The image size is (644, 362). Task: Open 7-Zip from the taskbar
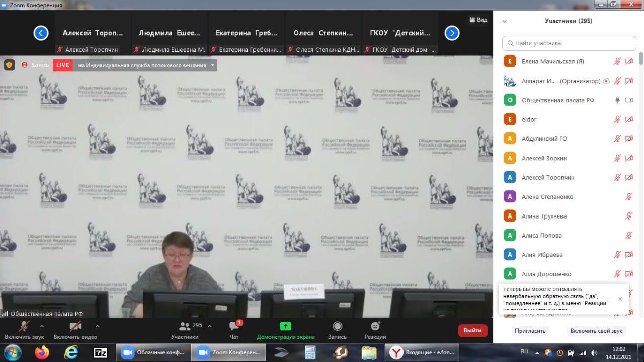pyautogui.click(x=101, y=352)
